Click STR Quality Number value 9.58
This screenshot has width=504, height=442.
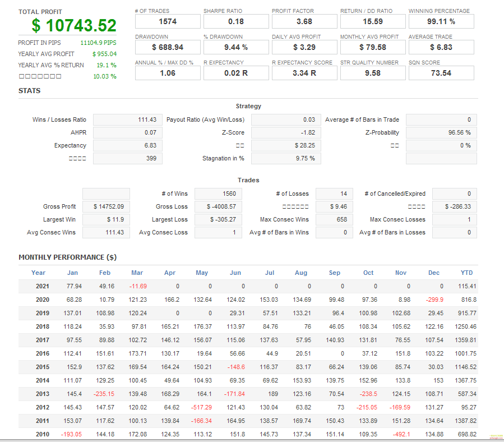click(x=373, y=73)
